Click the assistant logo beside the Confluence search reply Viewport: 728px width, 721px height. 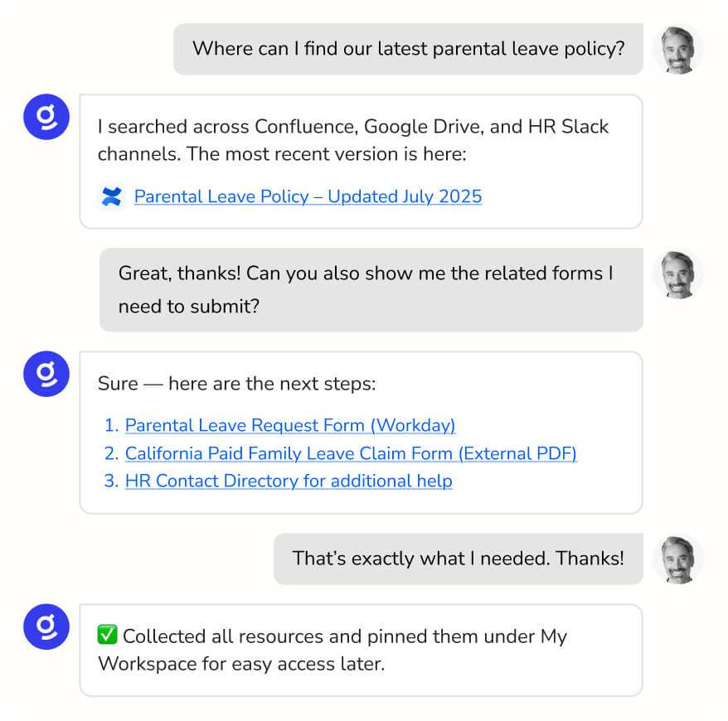coord(46,117)
